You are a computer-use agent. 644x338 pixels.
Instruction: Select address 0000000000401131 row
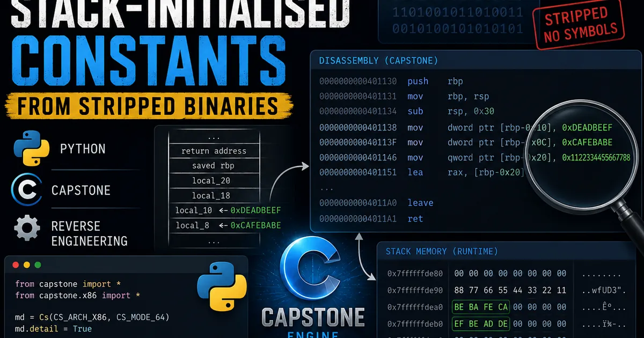pos(358,97)
